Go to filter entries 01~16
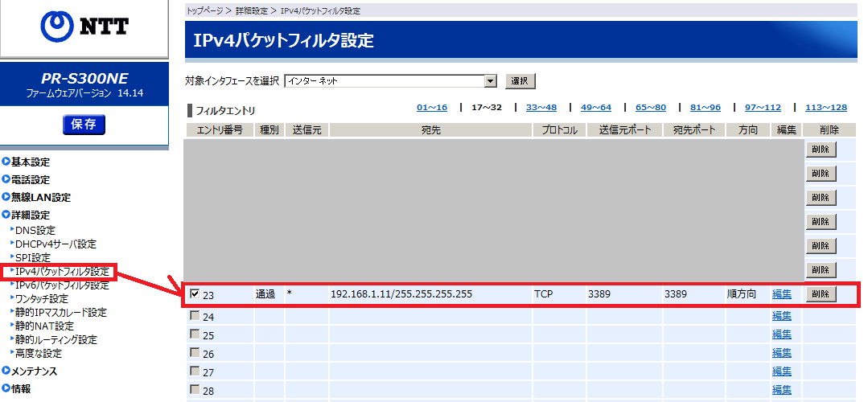Viewport: 868px width, 402px height. click(x=431, y=108)
